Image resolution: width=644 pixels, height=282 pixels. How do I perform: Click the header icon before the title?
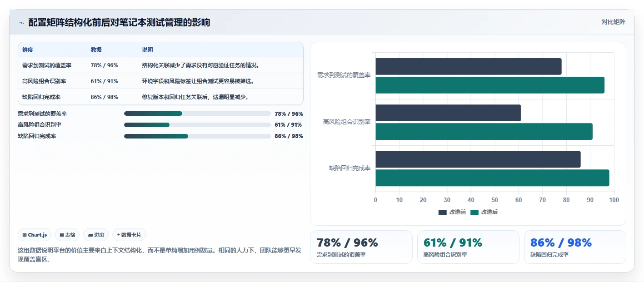(21, 23)
